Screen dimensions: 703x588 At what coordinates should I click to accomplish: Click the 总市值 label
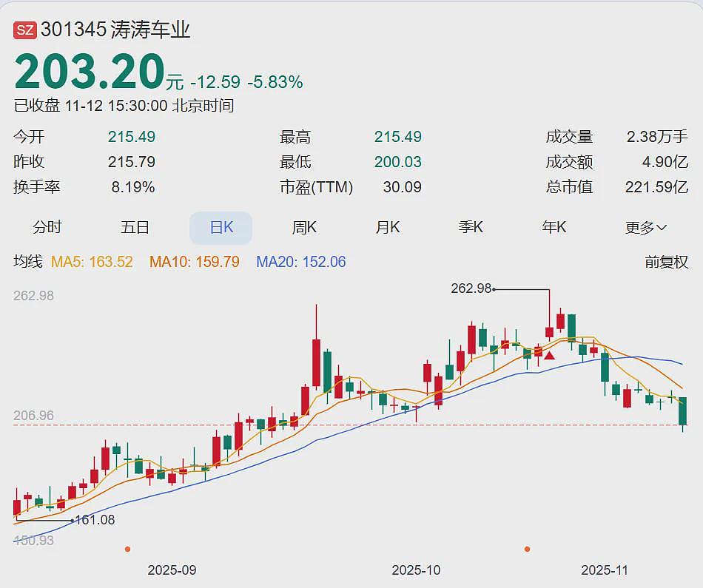tap(569, 187)
